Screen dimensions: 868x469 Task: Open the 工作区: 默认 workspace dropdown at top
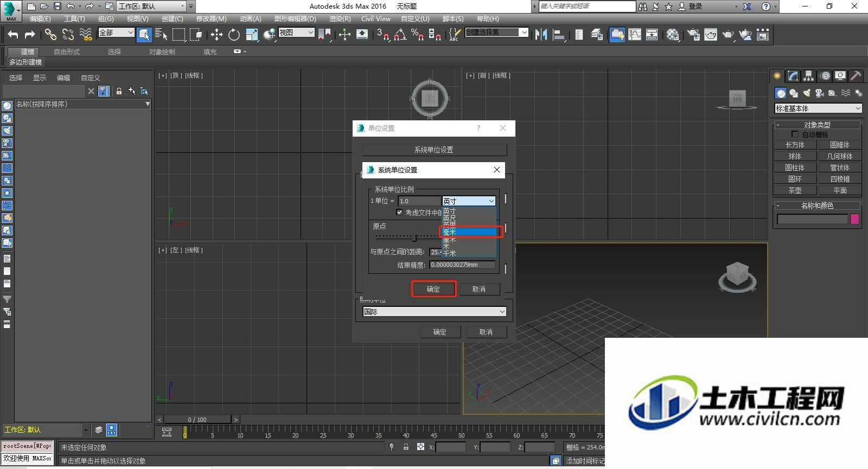[x=151, y=7]
